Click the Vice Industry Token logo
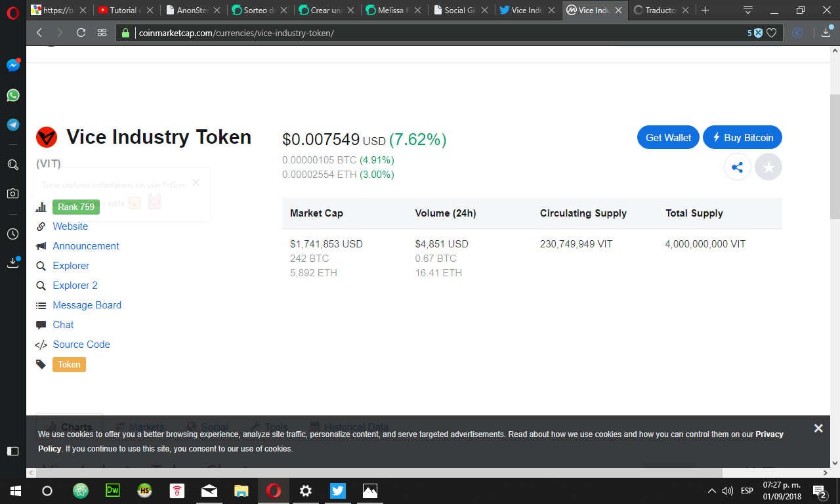The height and width of the screenshot is (504, 840). 47,137
